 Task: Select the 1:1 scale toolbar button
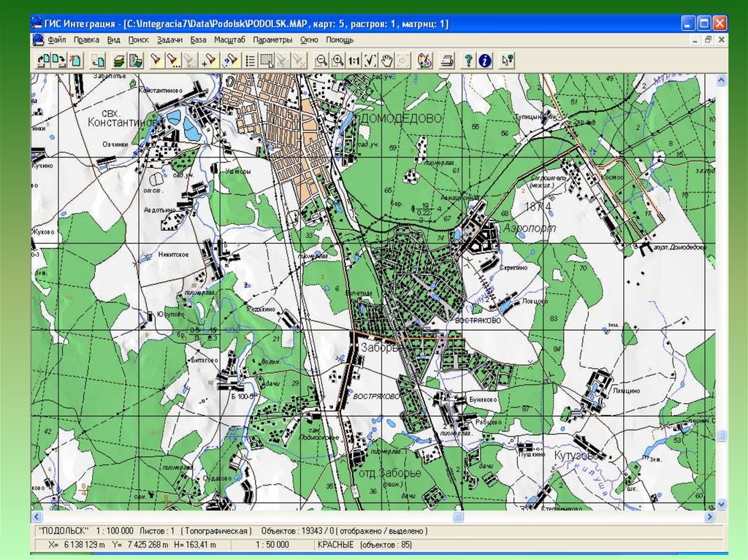(x=354, y=61)
